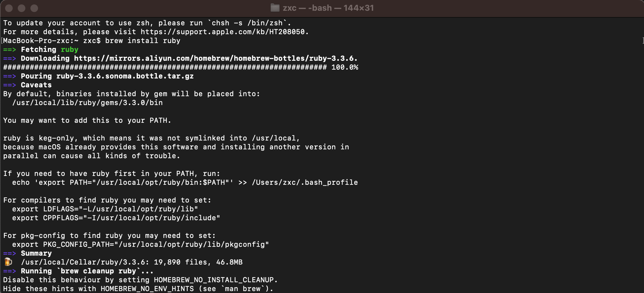This screenshot has height=293, width=644.
Task: Click the arrow beside the Summary heading
Action: (10, 253)
